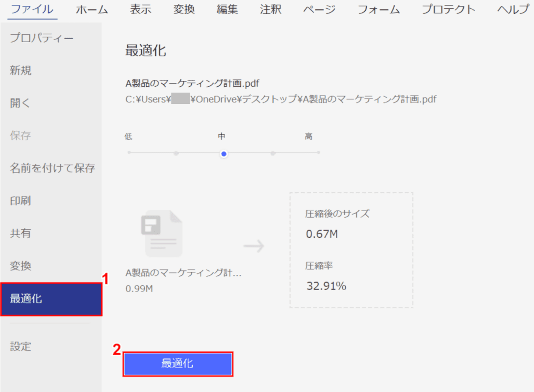Click the blue 最適化 button

tap(178, 364)
